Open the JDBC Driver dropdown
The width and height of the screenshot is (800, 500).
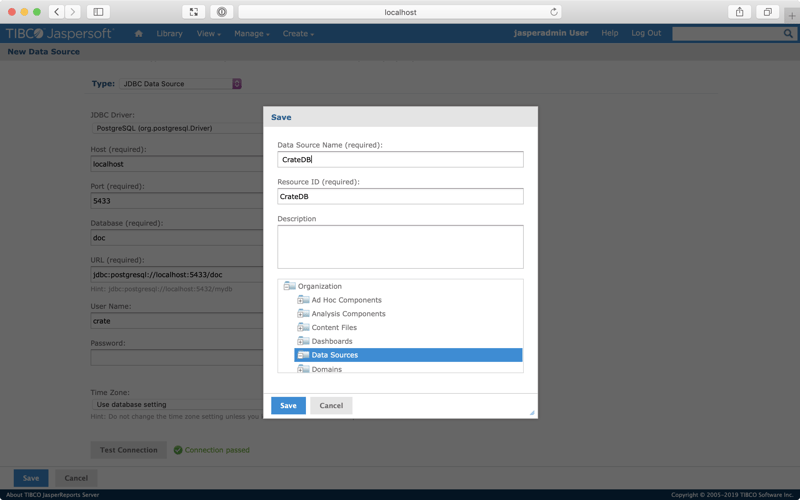(178, 128)
